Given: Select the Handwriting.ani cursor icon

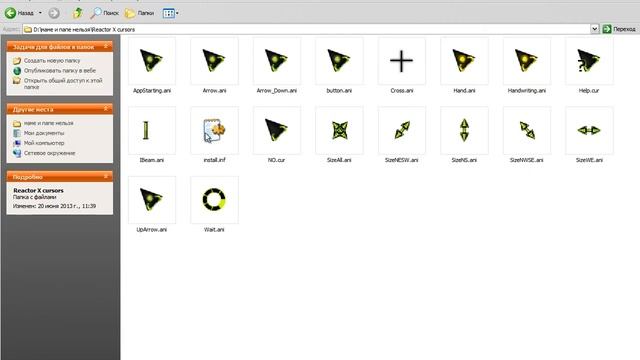Looking at the screenshot, I should tap(527, 61).
